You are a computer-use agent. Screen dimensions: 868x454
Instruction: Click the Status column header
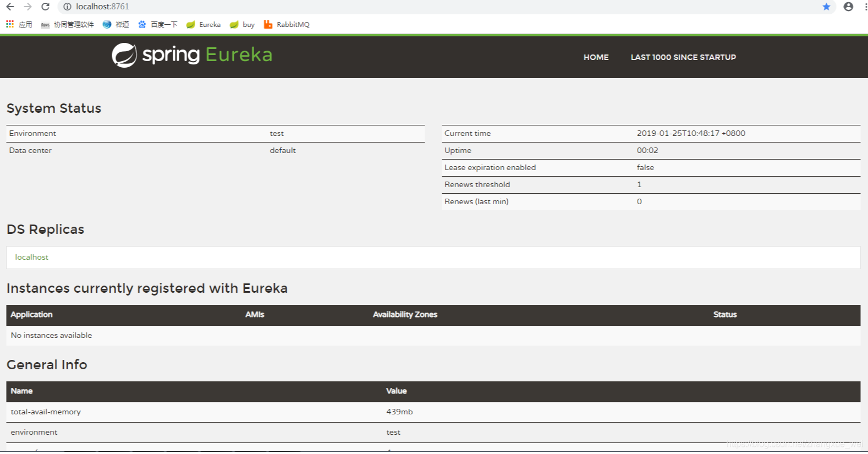pos(725,314)
